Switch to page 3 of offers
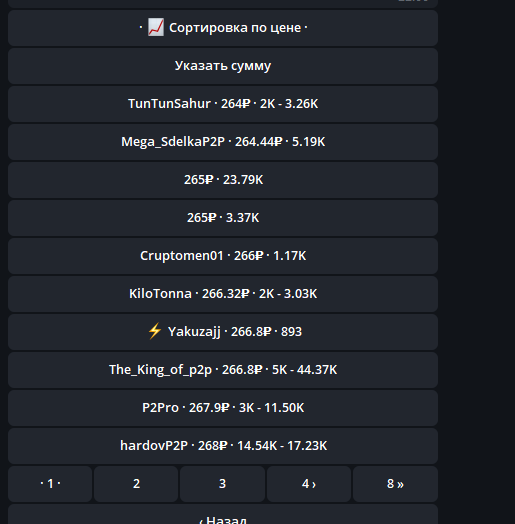This screenshot has height=524, width=515. 222,484
